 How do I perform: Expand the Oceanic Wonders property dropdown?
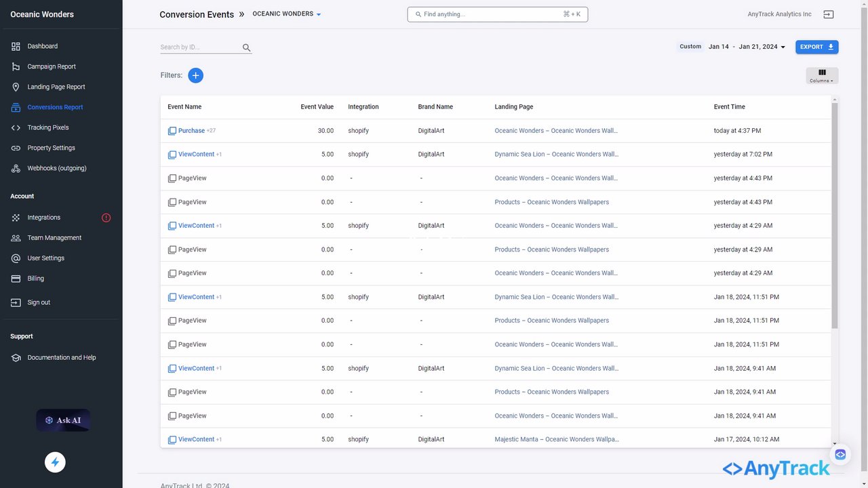tap(287, 14)
